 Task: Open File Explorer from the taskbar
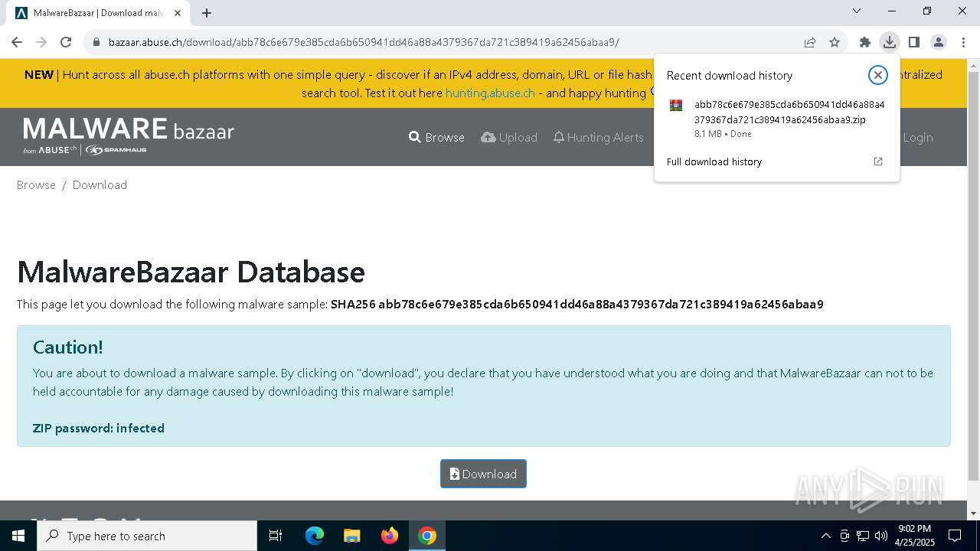pos(352,536)
